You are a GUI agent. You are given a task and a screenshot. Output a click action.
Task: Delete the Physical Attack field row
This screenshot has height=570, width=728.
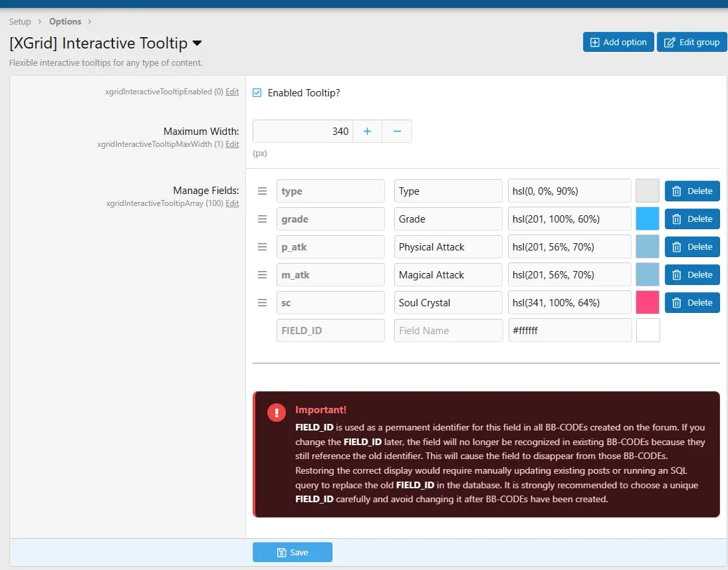click(x=692, y=246)
